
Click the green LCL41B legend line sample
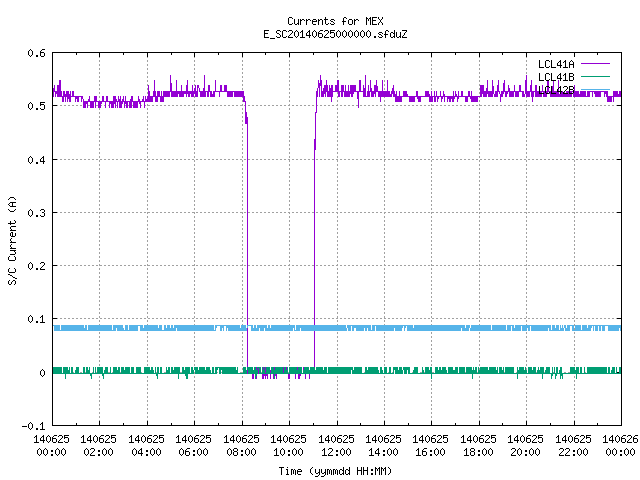[x=595, y=76]
